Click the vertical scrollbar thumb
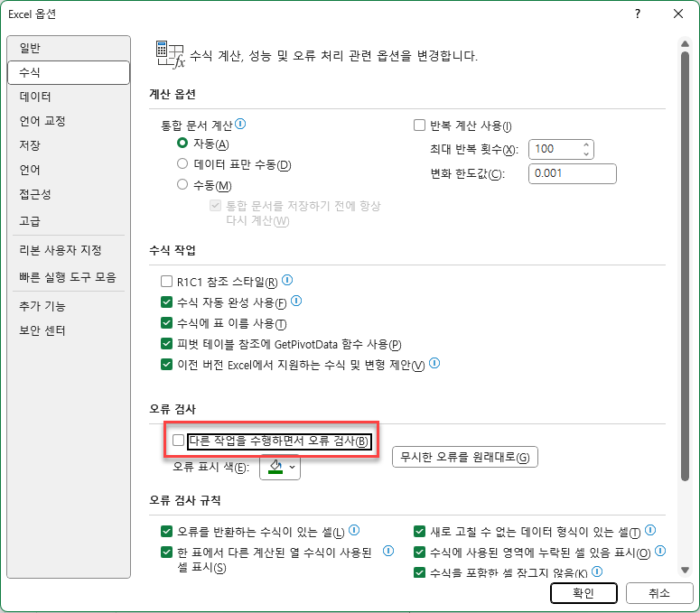Screen dimensions: 700x613 coord(685,266)
